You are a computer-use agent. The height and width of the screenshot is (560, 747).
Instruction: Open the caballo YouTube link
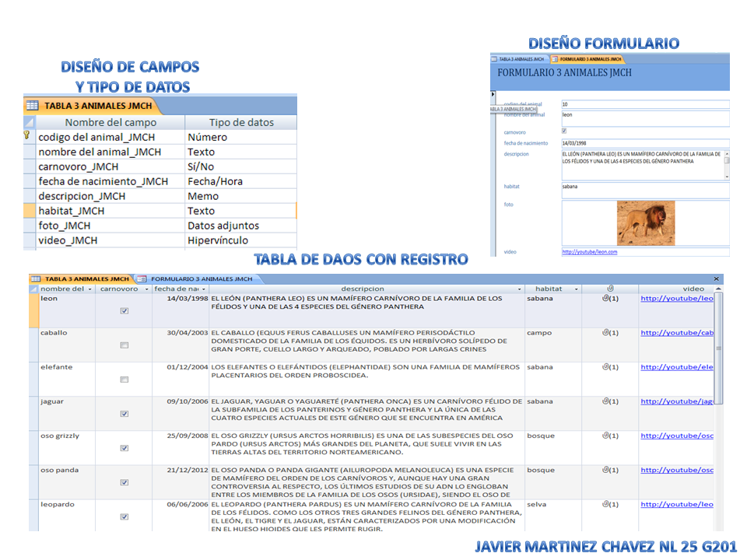pyautogui.click(x=676, y=333)
